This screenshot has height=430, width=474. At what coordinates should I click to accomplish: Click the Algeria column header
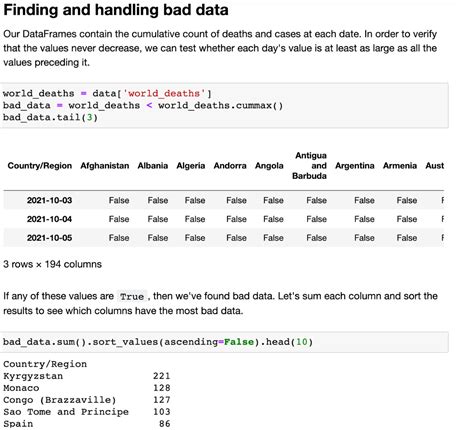point(191,166)
